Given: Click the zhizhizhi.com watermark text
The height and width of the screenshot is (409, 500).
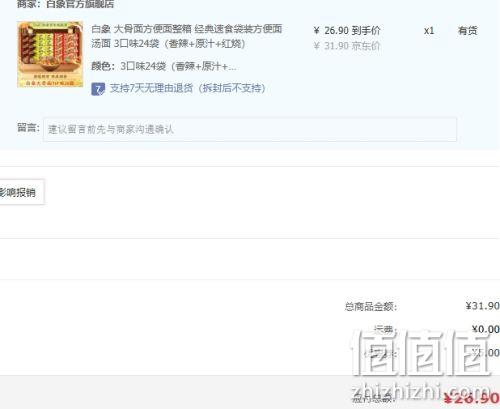Looking at the screenshot, I should pyautogui.click(x=421, y=391).
